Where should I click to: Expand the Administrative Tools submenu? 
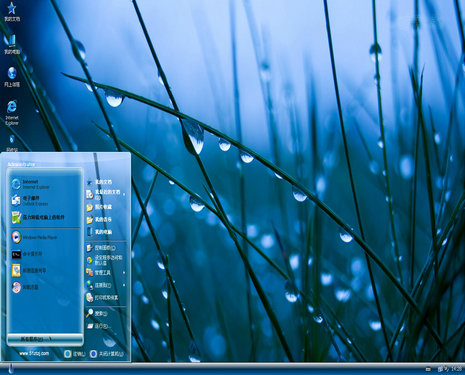(106, 272)
